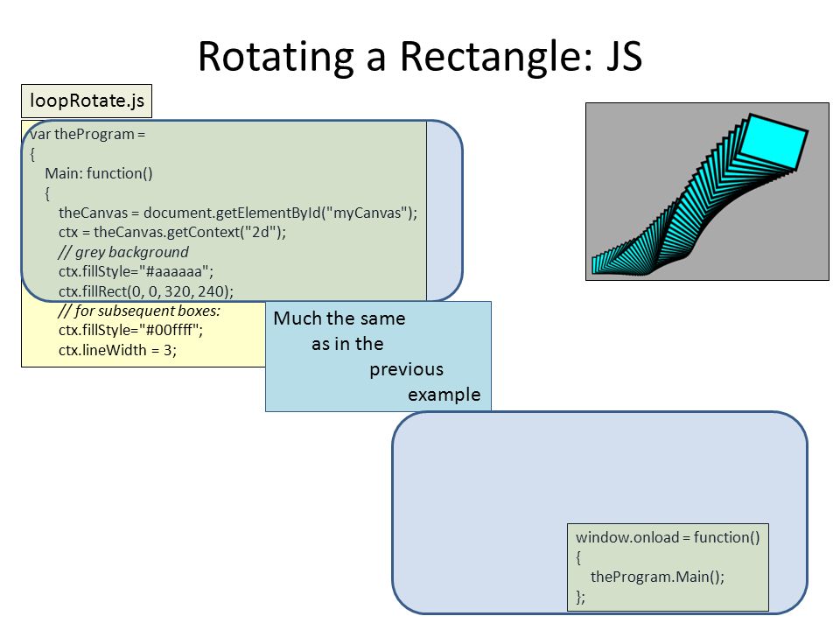Click the callout text "Much the same"
Image resolution: width=840 pixels, height=630 pixels.
[x=339, y=318]
